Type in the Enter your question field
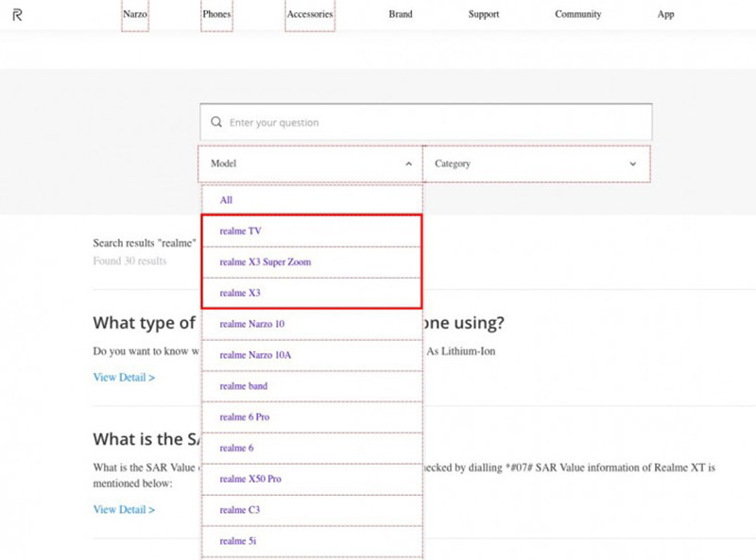The height and width of the screenshot is (560, 756). tap(435, 123)
